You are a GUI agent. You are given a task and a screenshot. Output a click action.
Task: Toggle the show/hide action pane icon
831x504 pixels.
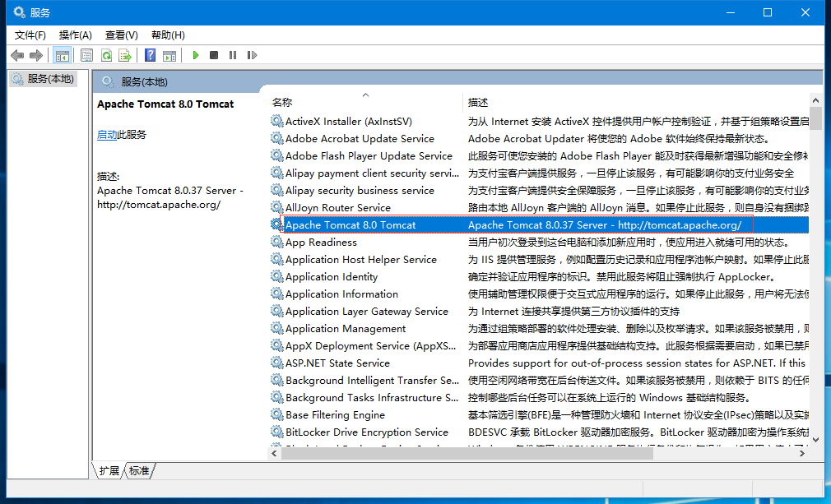point(169,55)
